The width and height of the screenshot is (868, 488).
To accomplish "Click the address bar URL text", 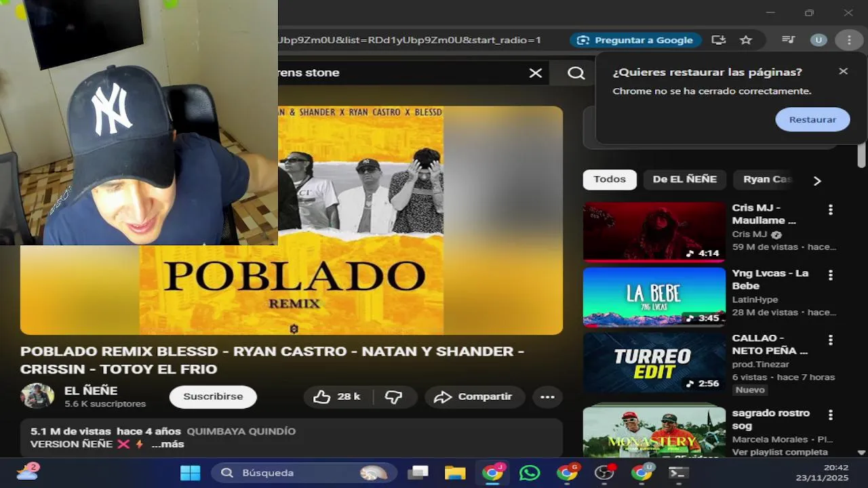I will 410,40.
